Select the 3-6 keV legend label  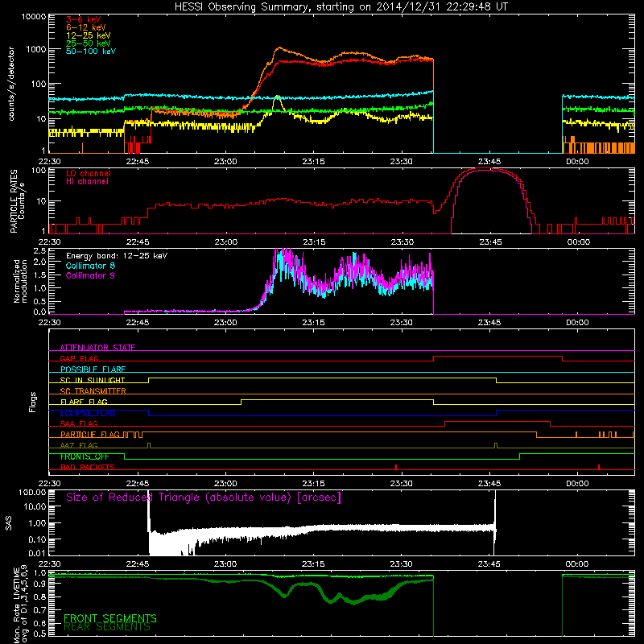click(83, 19)
